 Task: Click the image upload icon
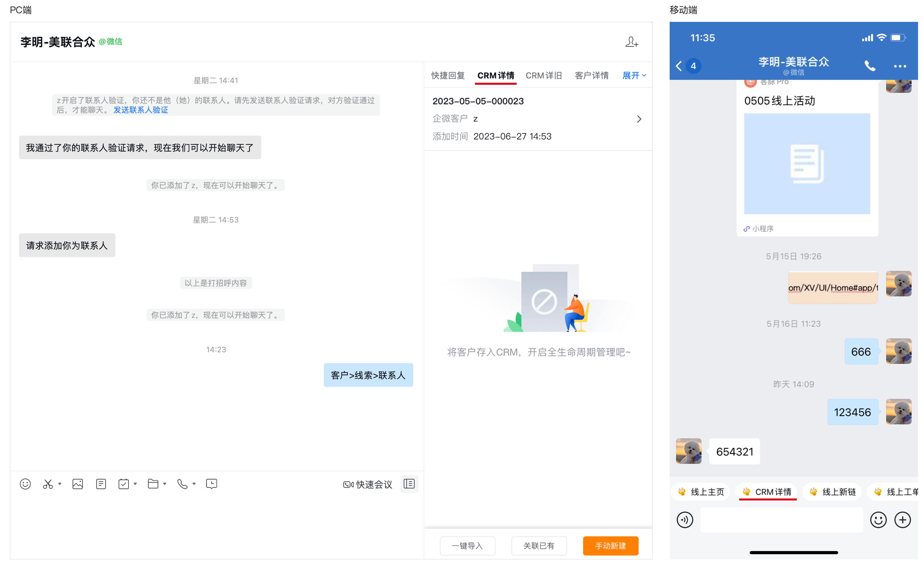77,484
